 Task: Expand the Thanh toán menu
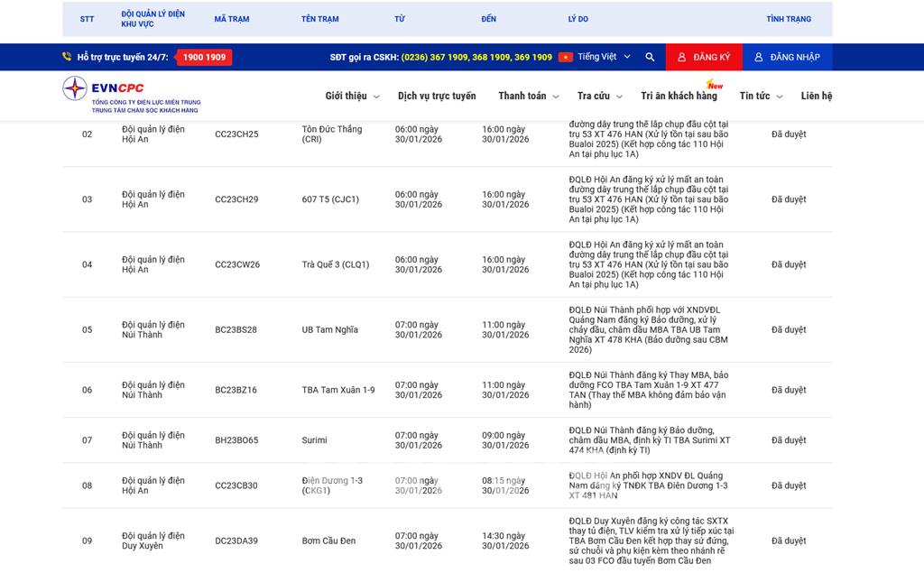coord(528,96)
